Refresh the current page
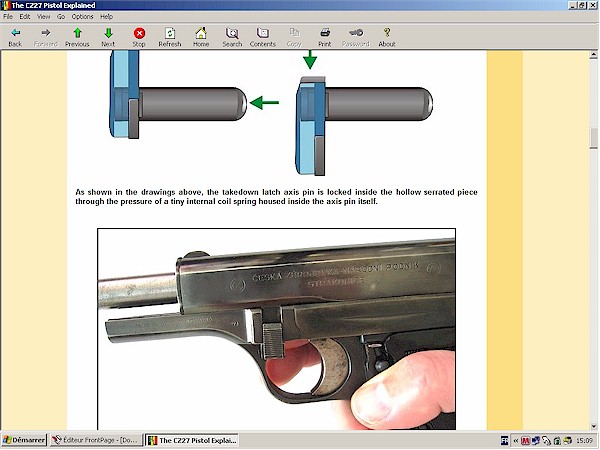 pyautogui.click(x=170, y=38)
